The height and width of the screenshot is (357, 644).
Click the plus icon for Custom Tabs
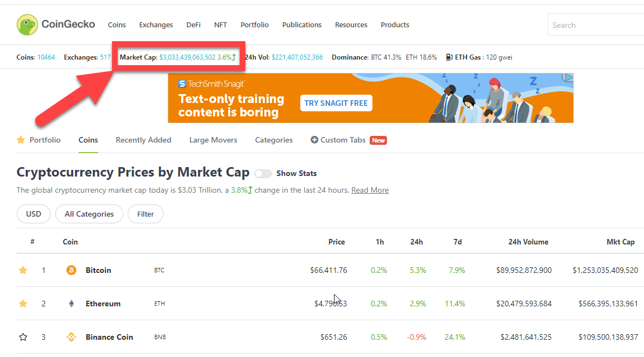pos(314,140)
